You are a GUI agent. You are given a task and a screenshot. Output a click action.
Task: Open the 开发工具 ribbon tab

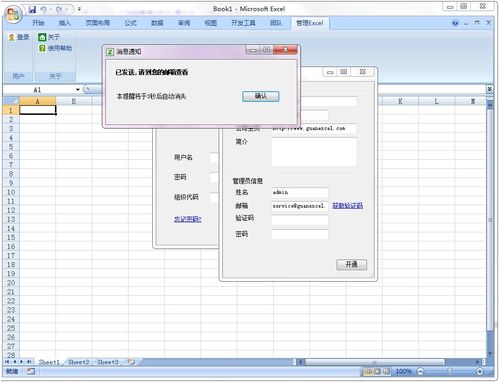click(x=243, y=23)
